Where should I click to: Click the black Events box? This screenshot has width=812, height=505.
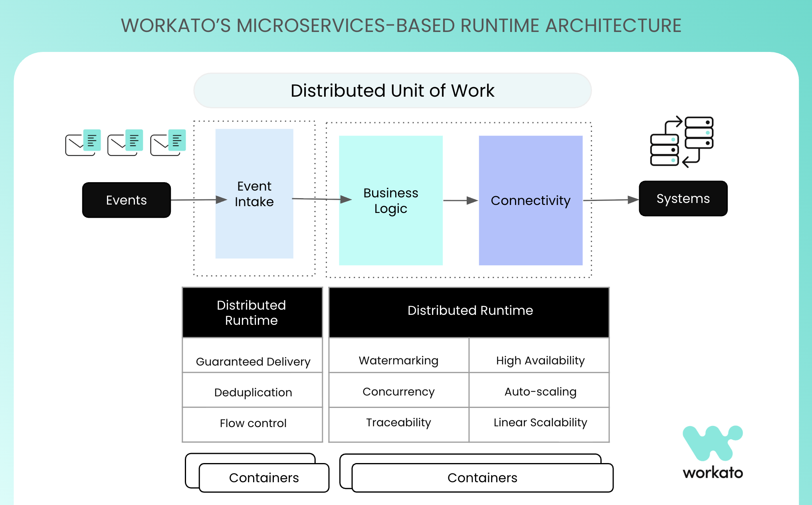(127, 200)
